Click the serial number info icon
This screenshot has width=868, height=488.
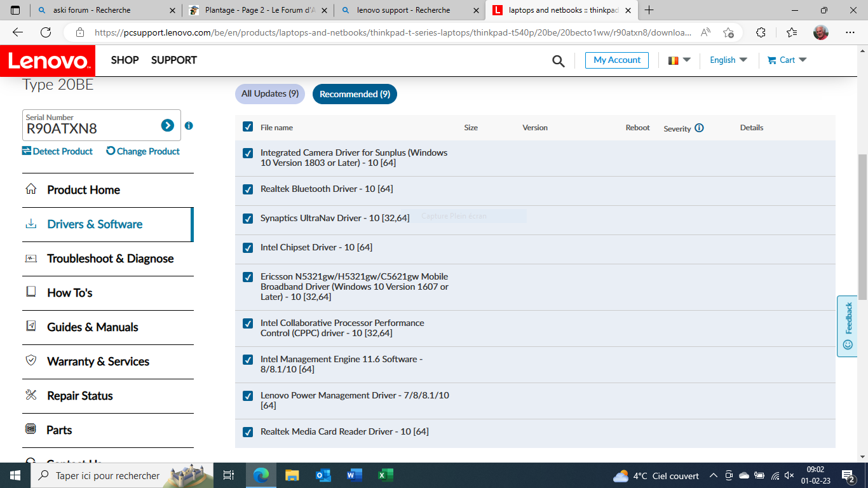pos(189,126)
